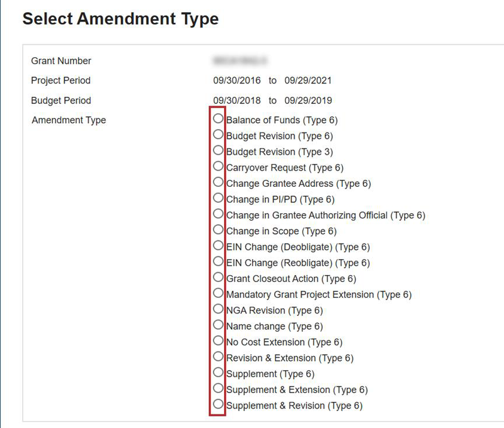504x428 pixels.
Task: Click the blurred Grant Number value
Action: click(x=232, y=61)
